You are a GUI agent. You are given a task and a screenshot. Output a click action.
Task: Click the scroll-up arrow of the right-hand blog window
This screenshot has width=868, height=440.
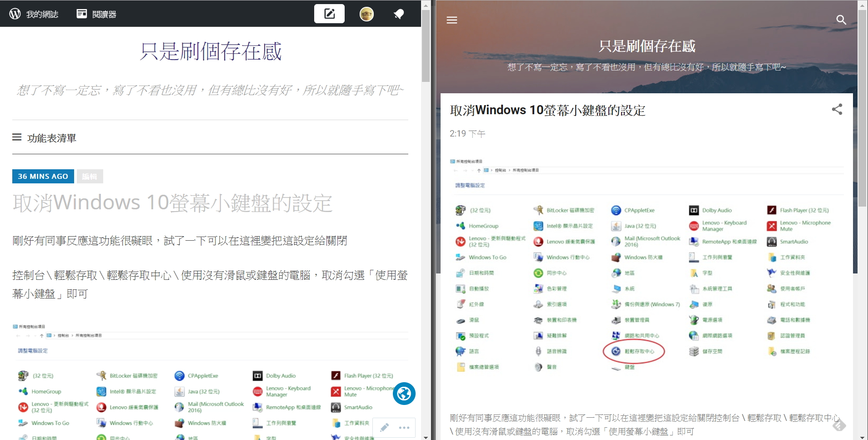862,5
